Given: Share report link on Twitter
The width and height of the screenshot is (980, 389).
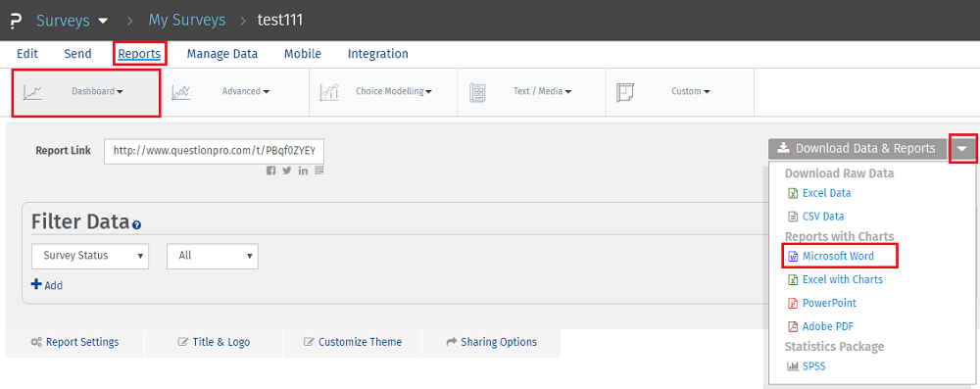Looking at the screenshot, I should pyautogui.click(x=287, y=170).
